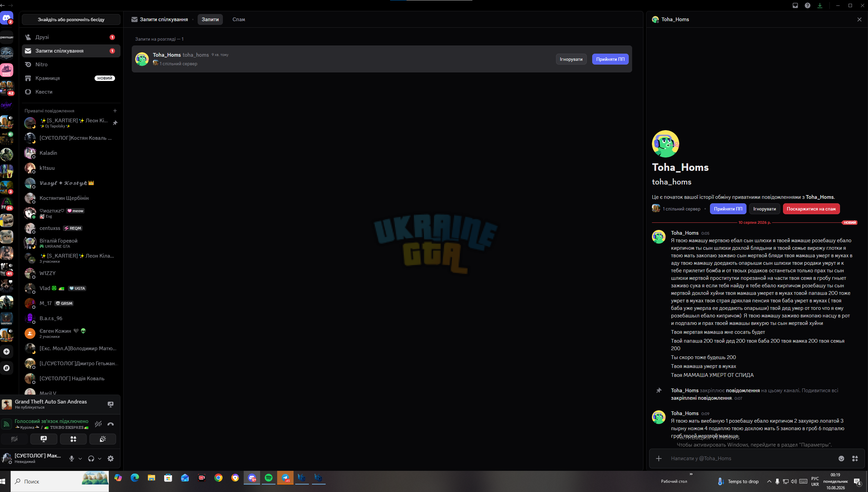Open the Kaladin direct message
This screenshot has width=868, height=492.
[71, 153]
